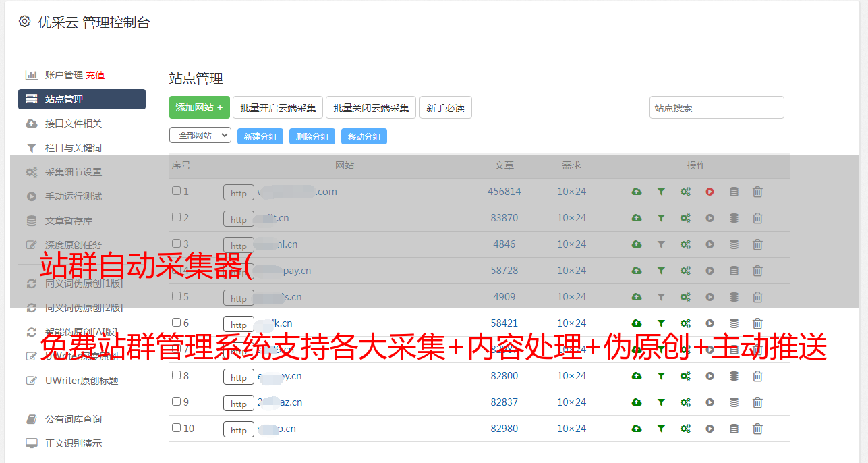
Task: Click the http button in row 10
Action: tap(239, 430)
